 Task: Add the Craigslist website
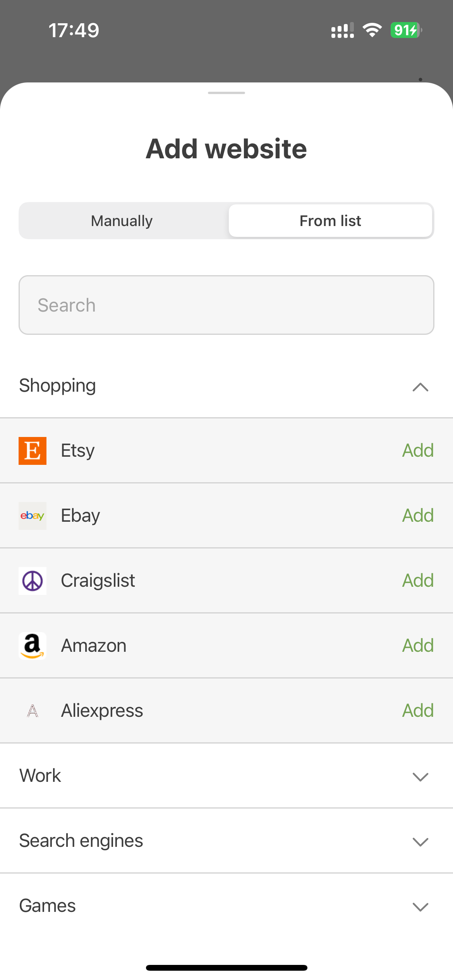[x=417, y=581]
